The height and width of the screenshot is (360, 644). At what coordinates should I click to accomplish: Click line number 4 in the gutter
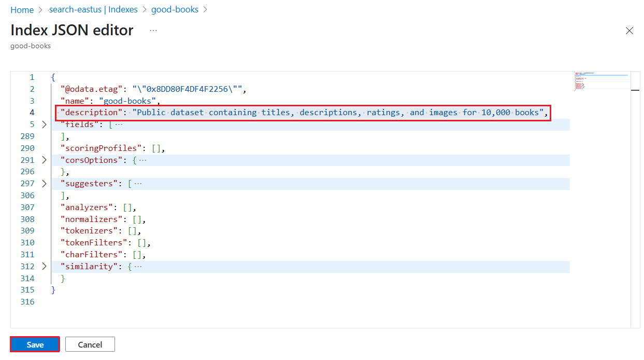click(32, 112)
